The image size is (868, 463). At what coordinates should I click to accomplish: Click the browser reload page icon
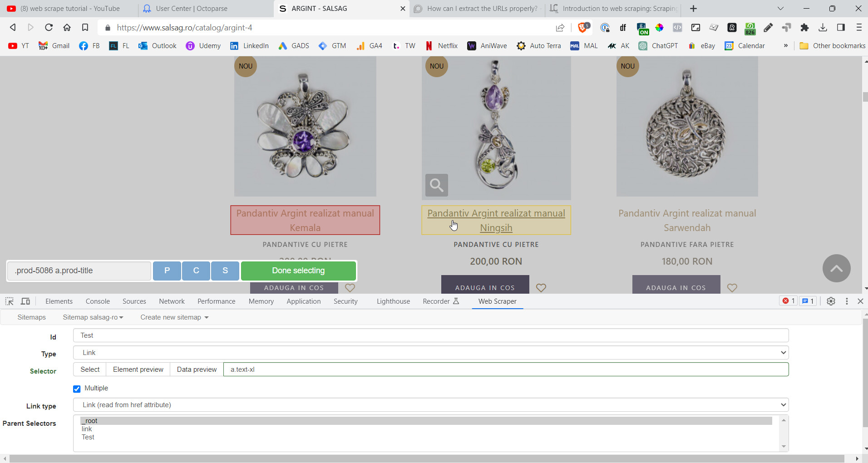coord(49,28)
